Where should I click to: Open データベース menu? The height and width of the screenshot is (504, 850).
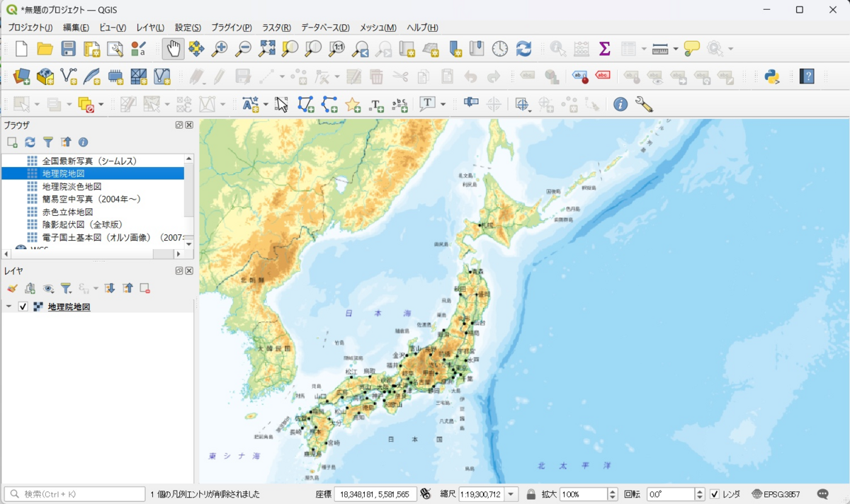325,28
